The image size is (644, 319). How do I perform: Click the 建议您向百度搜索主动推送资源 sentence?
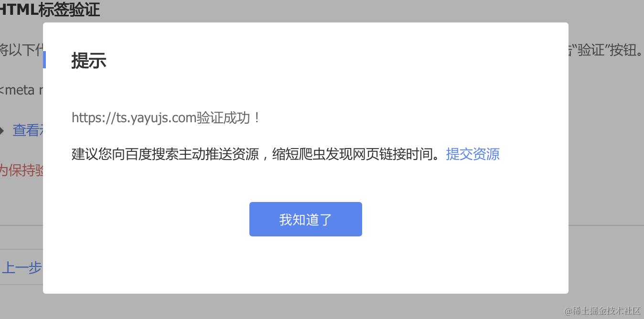[165, 154]
